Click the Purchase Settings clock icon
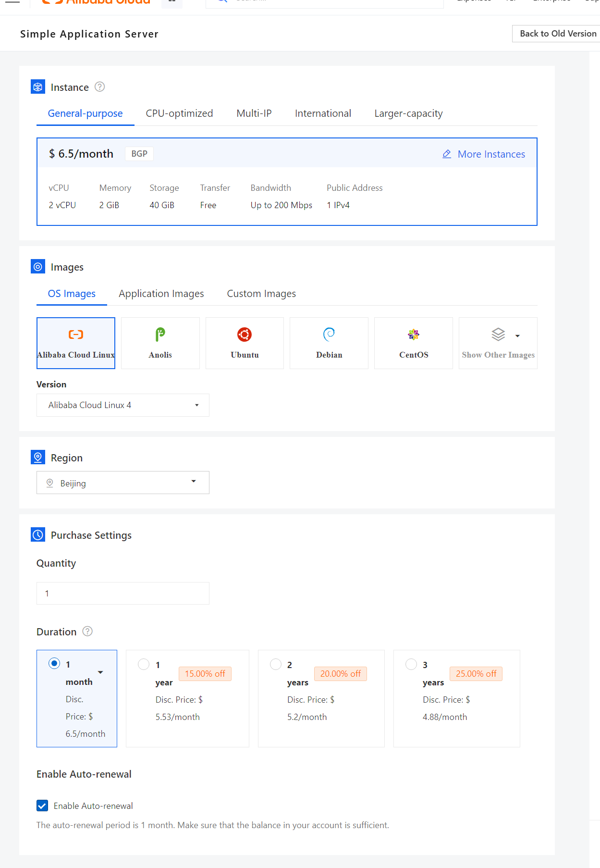The height and width of the screenshot is (868, 600). 38,535
